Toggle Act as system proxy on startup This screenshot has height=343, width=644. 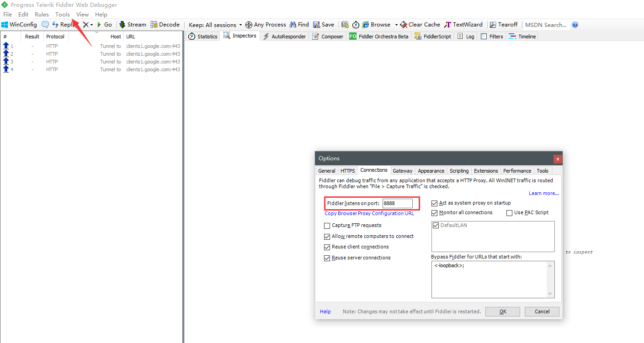(435, 203)
